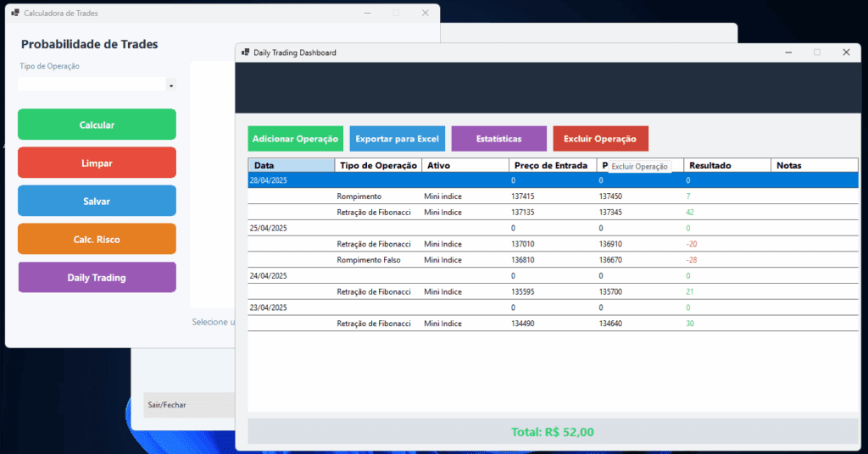This screenshot has width=868, height=454.
Task: Click the Calcular button
Action: 97,125
